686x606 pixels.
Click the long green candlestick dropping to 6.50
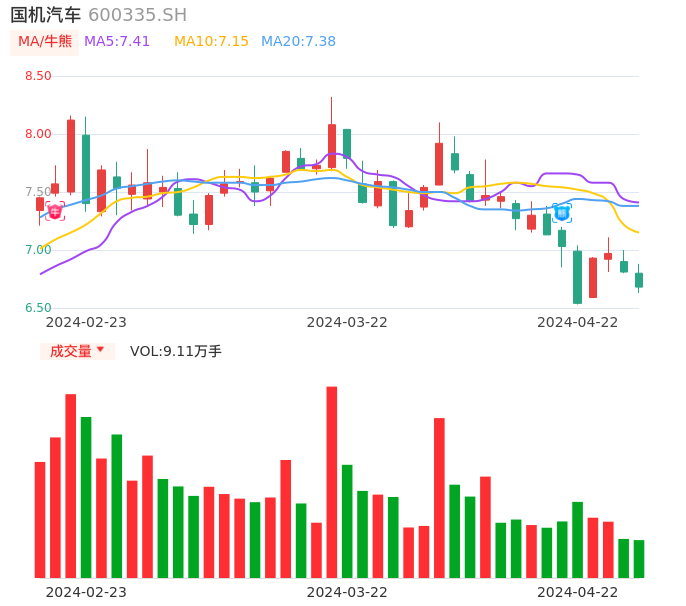click(577, 277)
